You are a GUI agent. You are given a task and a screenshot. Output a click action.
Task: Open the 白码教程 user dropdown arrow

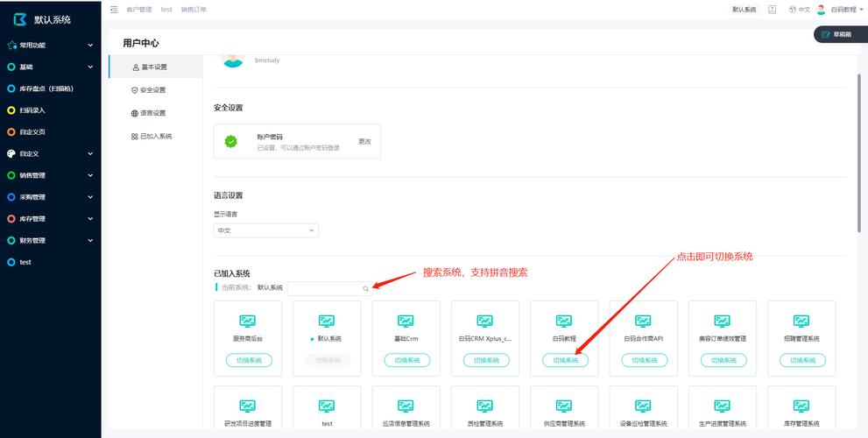(863, 10)
